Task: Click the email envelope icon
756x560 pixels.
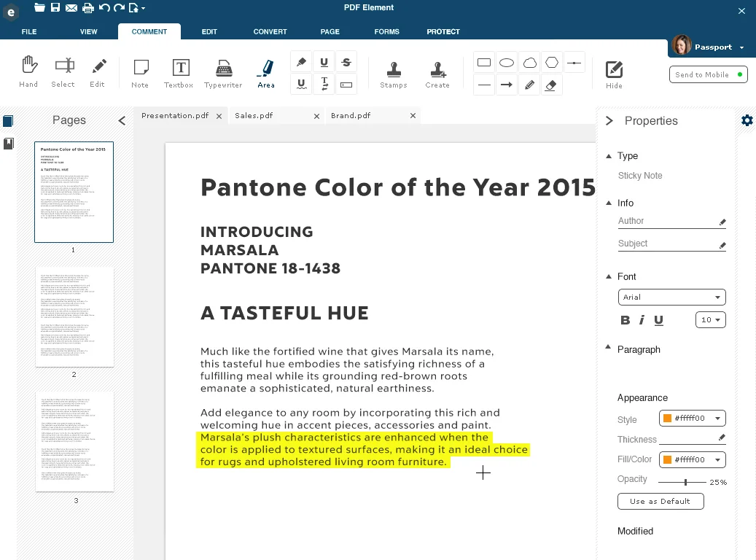Action: pyautogui.click(x=71, y=8)
